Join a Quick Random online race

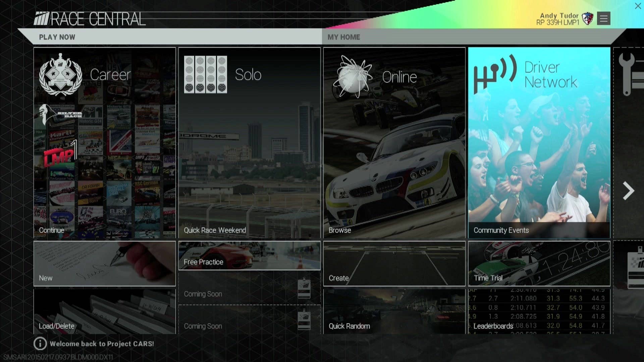pyautogui.click(x=394, y=311)
